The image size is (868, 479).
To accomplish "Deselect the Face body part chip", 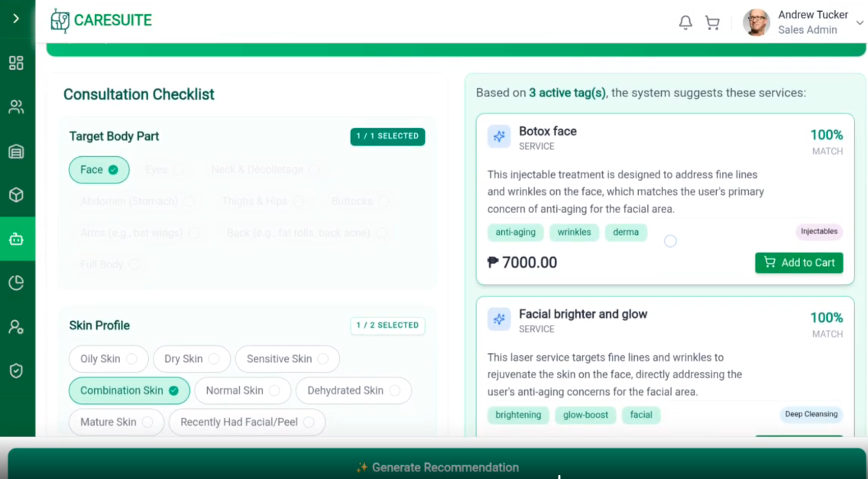I will tap(99, 170).
